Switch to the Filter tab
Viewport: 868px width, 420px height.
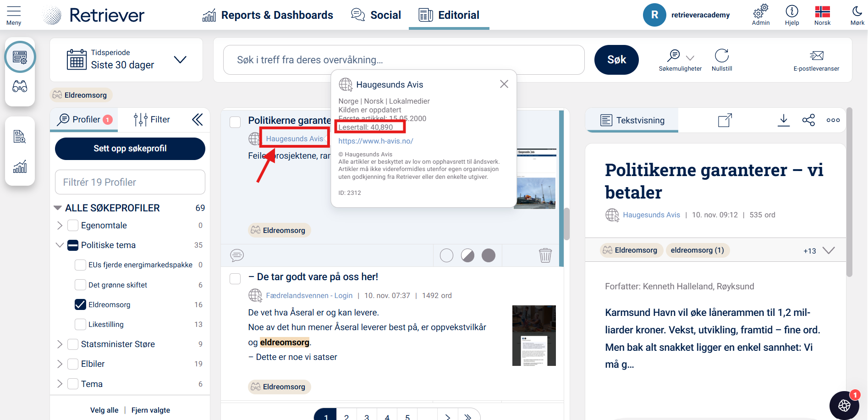[152, 120]
